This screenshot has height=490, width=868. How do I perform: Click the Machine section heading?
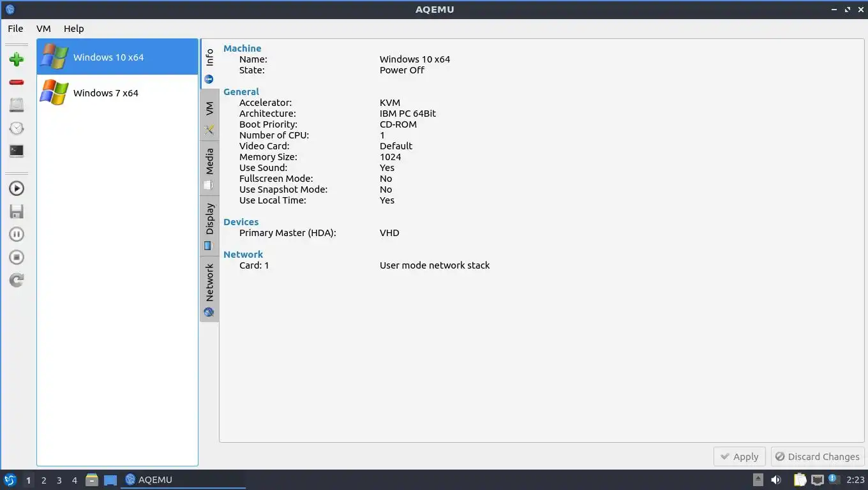coord(242,48)
